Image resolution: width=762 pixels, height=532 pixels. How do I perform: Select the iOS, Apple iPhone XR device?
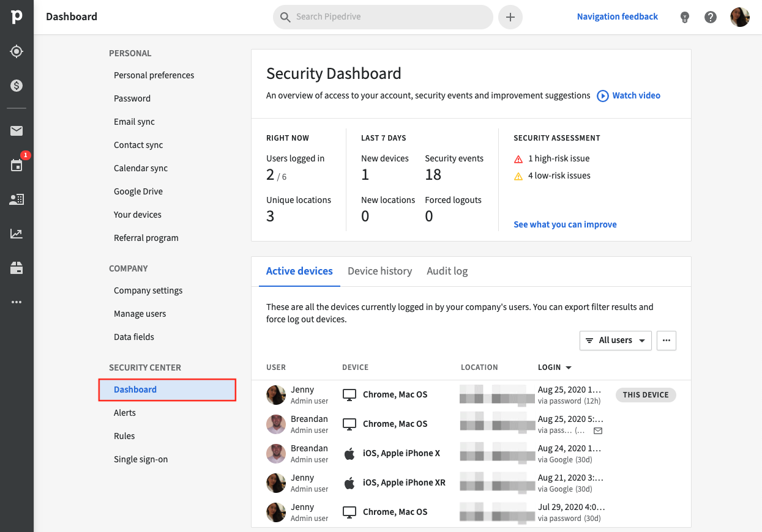tap(404, 482)
